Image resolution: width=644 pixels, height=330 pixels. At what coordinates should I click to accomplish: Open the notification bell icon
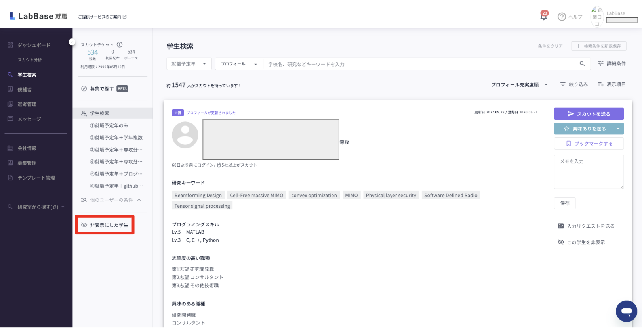544,16
